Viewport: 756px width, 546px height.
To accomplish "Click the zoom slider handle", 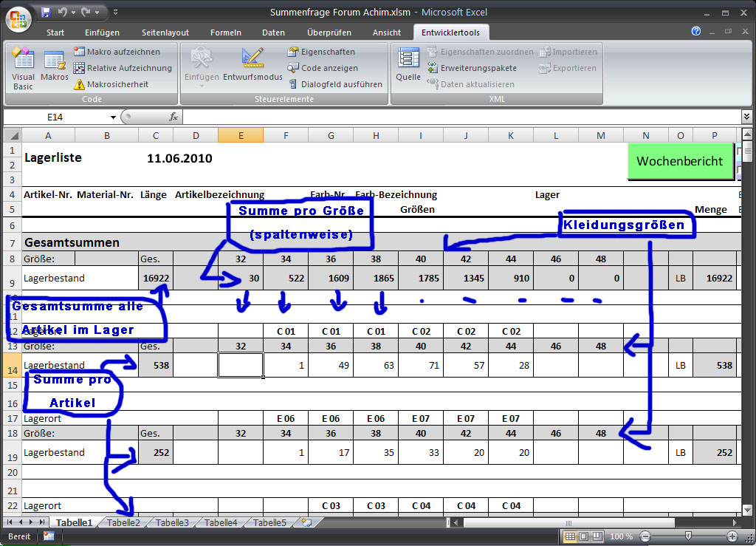I will click(688, 536).
